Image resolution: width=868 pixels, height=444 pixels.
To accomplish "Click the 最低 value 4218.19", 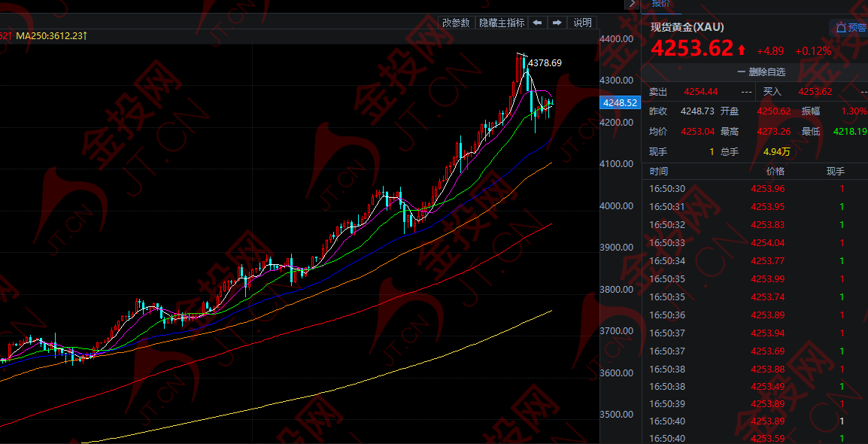I will (850, 132).
